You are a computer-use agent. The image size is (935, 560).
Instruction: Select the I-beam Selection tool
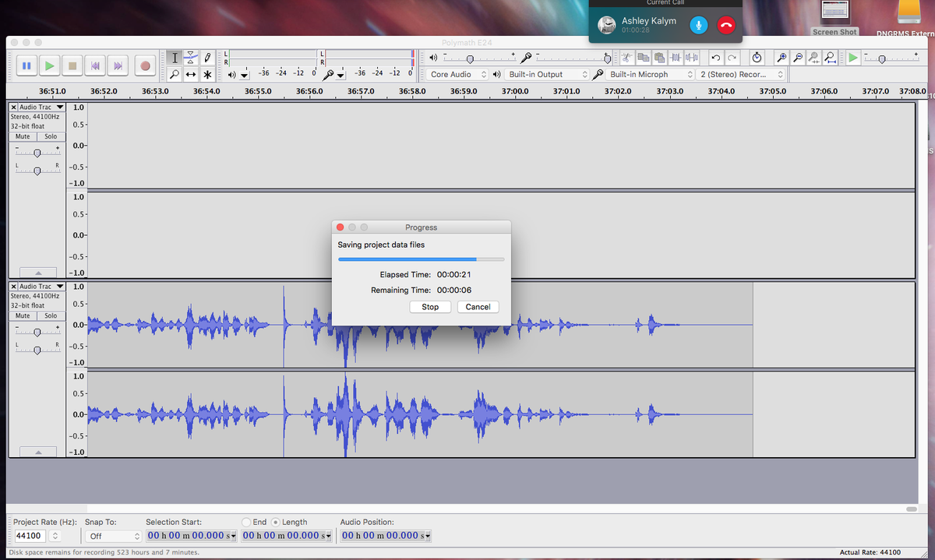[175, 58]
